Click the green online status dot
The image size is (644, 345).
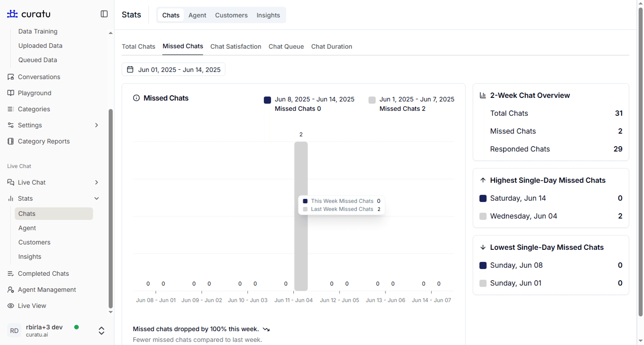tap(76, 327)
